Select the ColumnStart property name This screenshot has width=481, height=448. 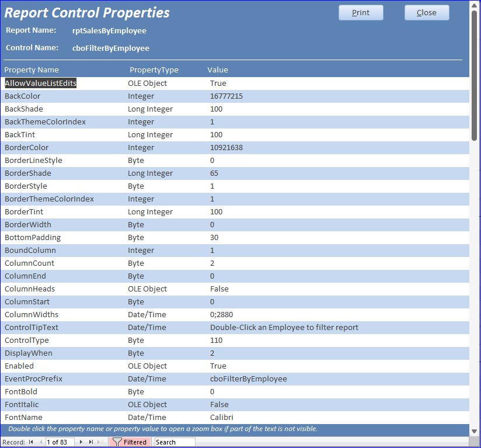[27, 302]
